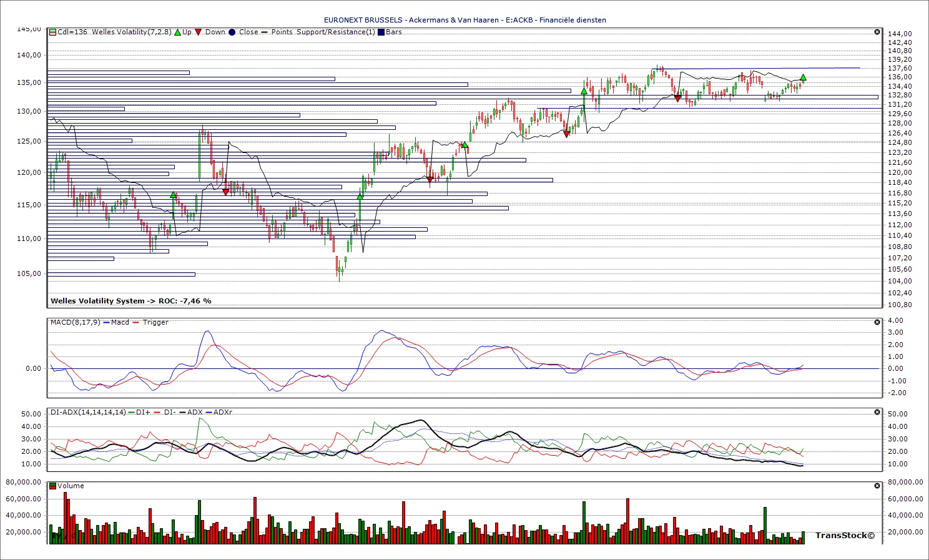Close the DI-ADX indicator panel

click(877, 412)
